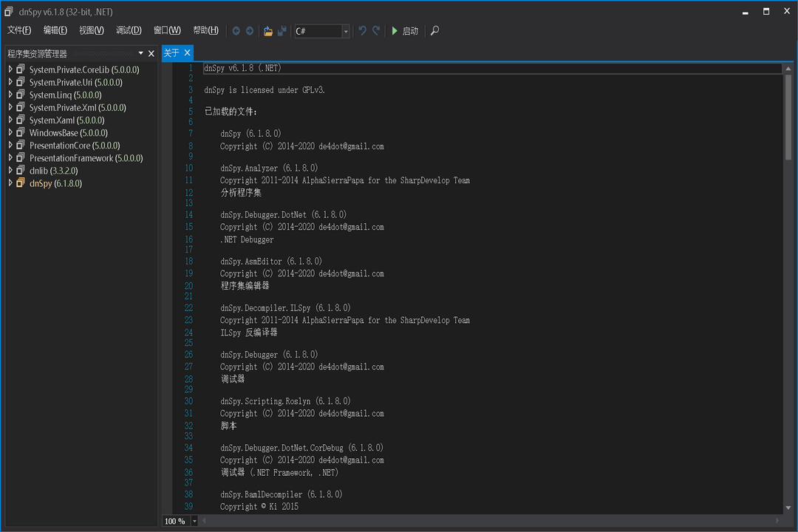The height and width of the screenshot is (532, 798).
Task: Click the navigate Forward arrow icon
Action: click(x=250, y=30)
